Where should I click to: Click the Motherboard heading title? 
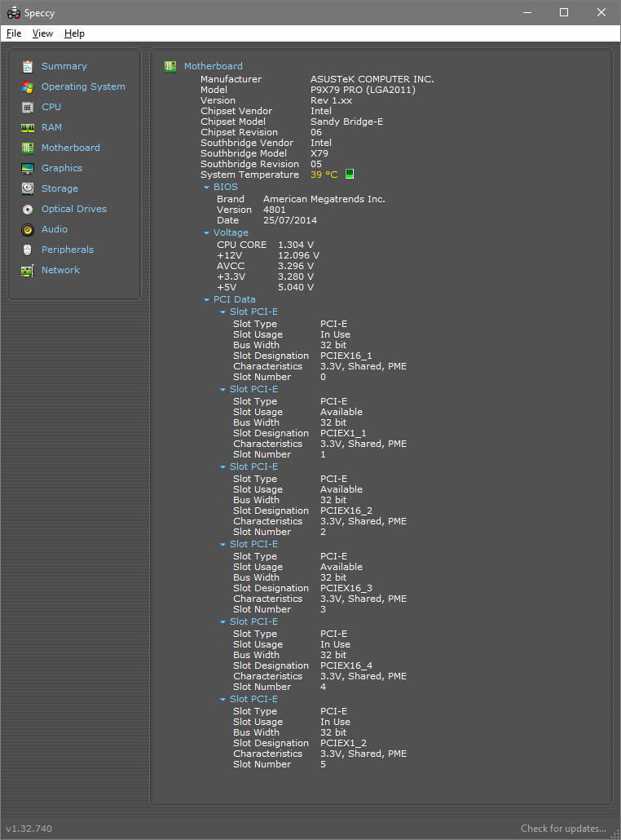point(213,66)
